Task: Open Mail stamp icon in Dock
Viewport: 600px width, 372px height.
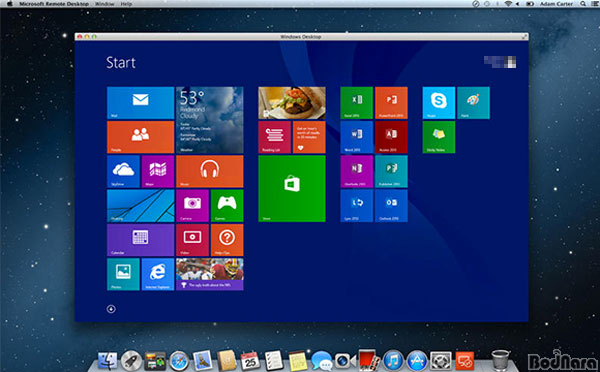Action: (203, 360)
